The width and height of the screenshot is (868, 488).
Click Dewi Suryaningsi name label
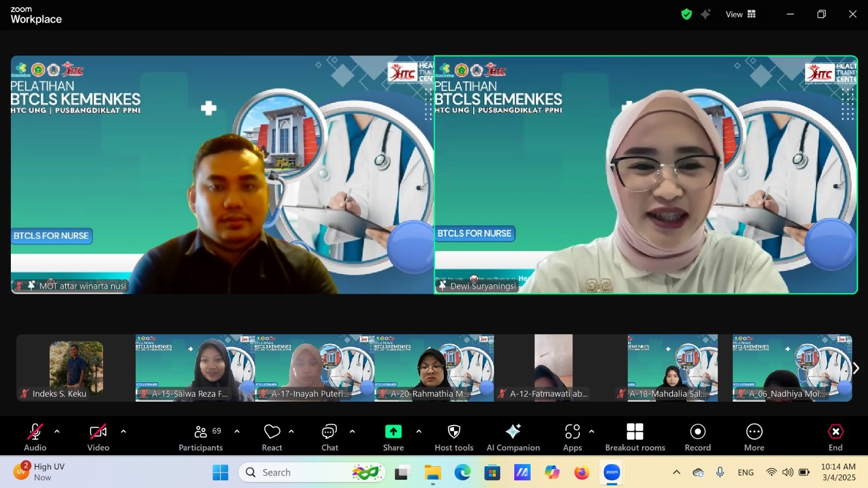point(483,286)
